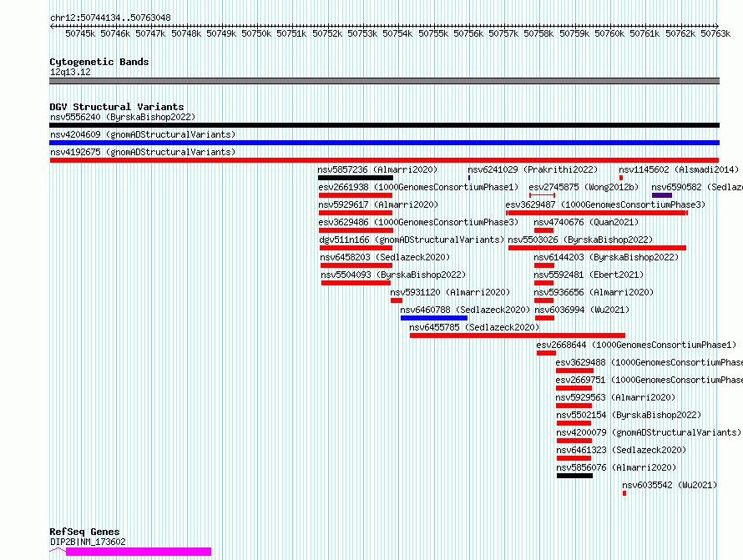
Task: Click the gray 12q13.12 cytogenetic band
Action: [384, 81]
